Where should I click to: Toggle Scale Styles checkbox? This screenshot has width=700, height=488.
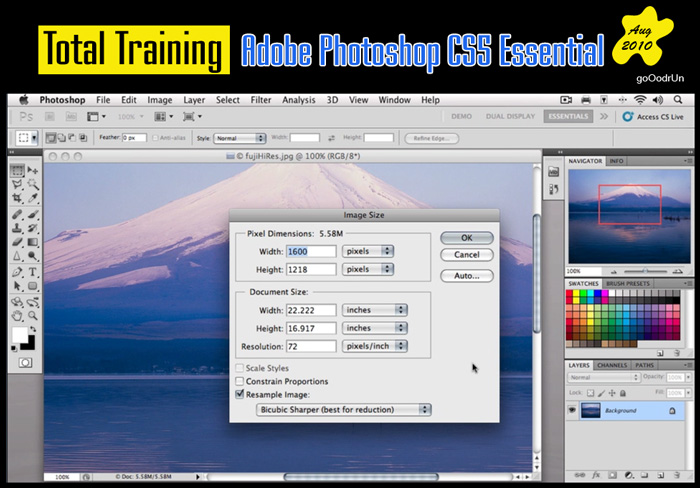[x=240, y=368]
